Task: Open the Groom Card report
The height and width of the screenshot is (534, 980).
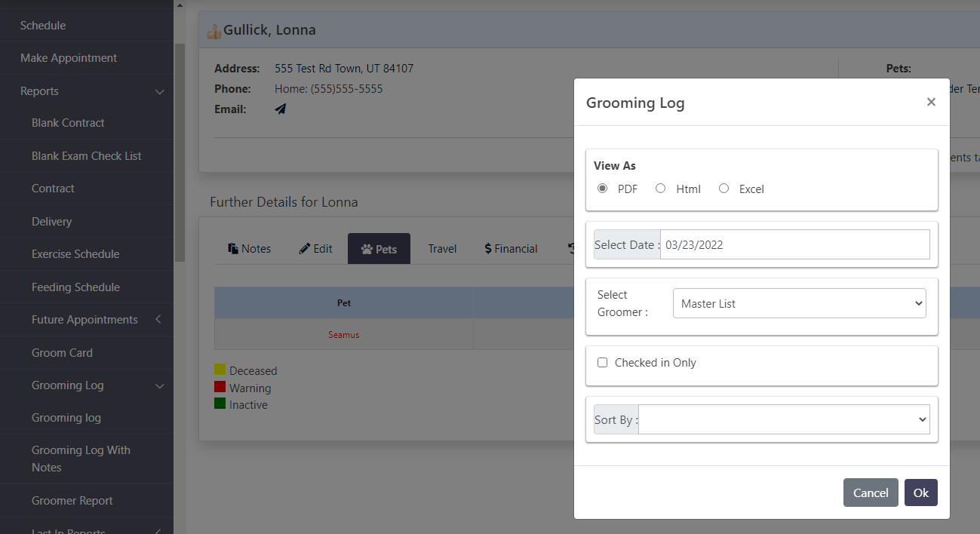Action: [62, 353]
